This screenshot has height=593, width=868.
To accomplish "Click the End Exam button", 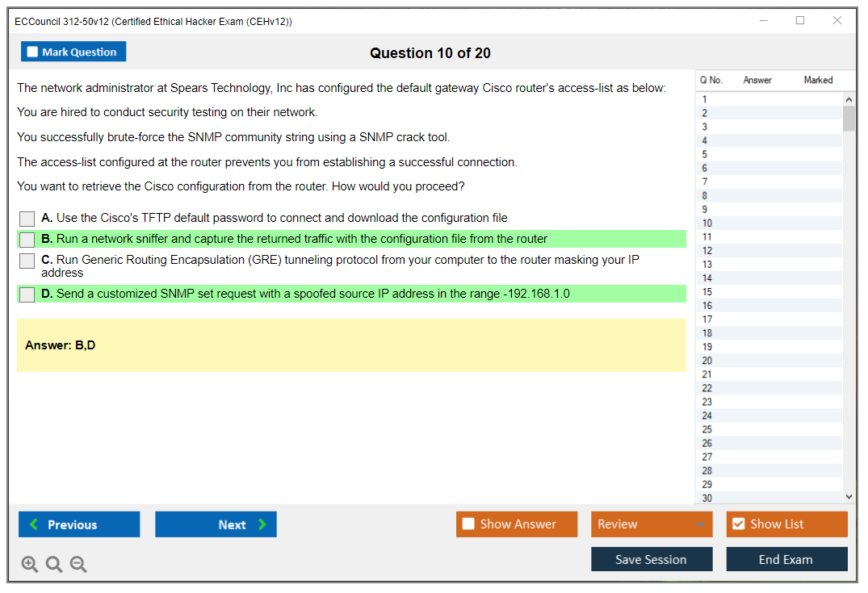I will pos(786,559).
